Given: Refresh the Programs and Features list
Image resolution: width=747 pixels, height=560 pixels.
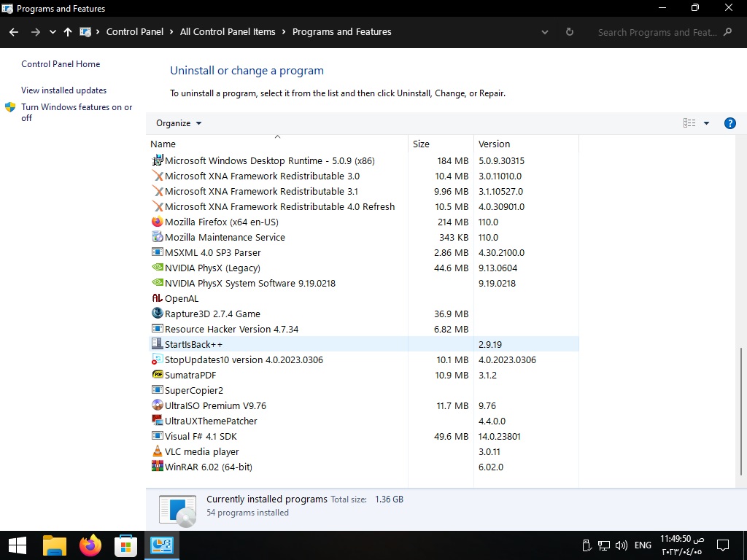Looking at the screenshot, I should click(569, 32).
